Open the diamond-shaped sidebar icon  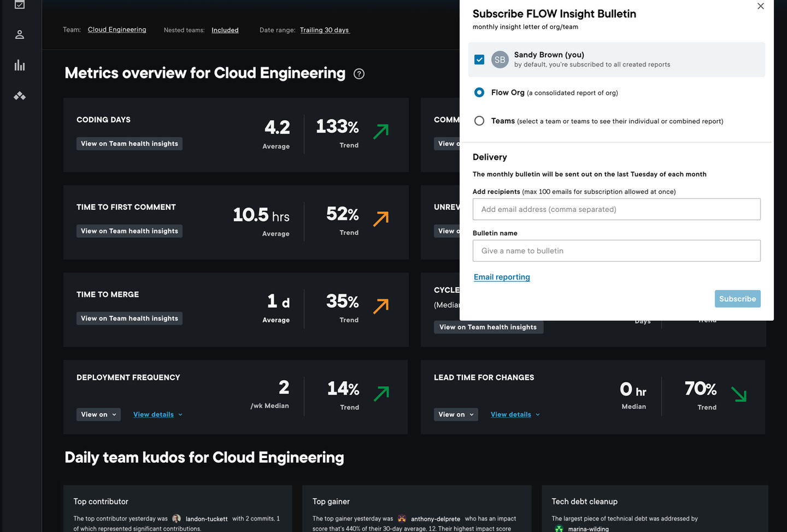(x=20, y=96)
